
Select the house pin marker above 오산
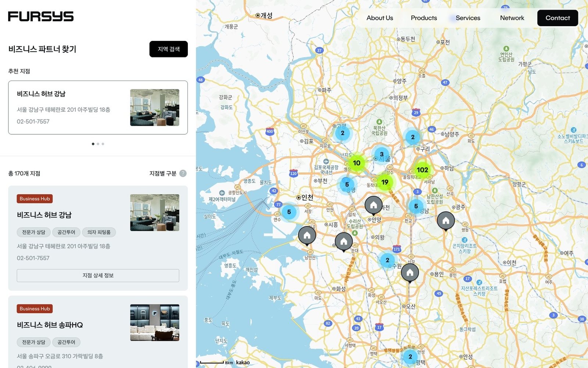click(x=410, y=273)
